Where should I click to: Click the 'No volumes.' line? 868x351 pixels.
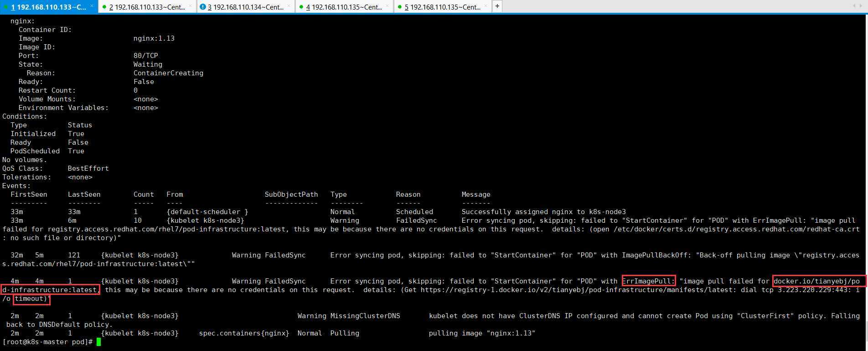[x=25, y=160]
